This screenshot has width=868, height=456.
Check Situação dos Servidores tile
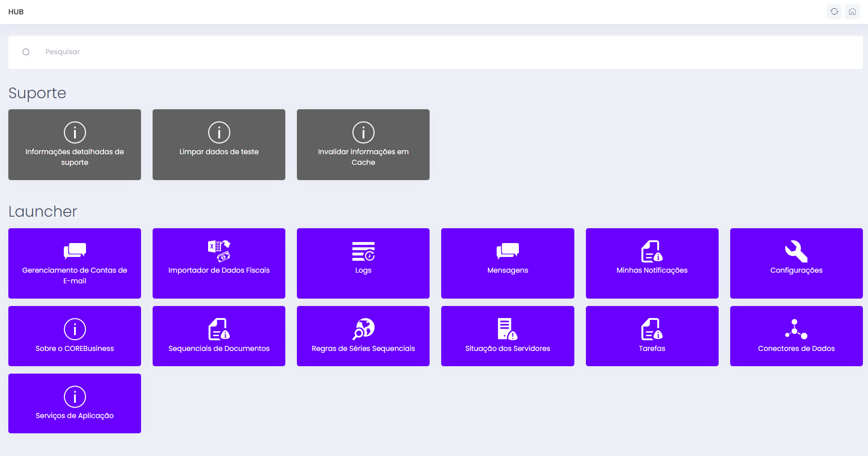point(507,336)
